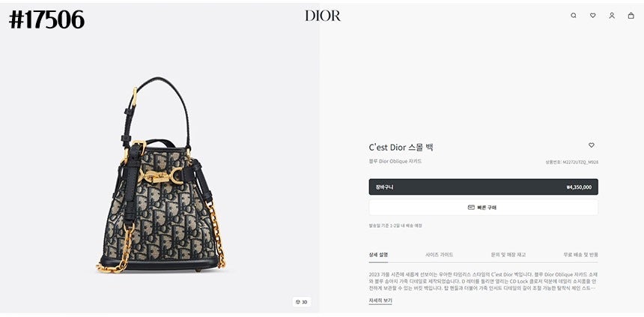Click the Dior Oblique bag product image
Viewport: 644px width, 317px height.
point(160,176)
